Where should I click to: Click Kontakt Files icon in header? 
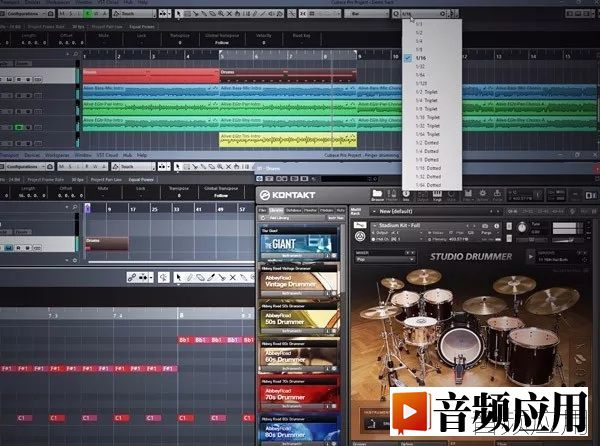[467, 195]
